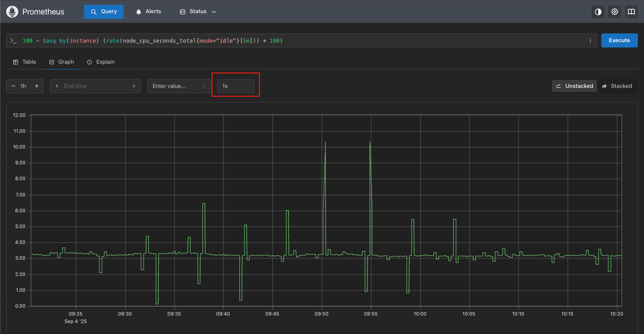Switch graph to Stacked mode

tap(617, 86)
